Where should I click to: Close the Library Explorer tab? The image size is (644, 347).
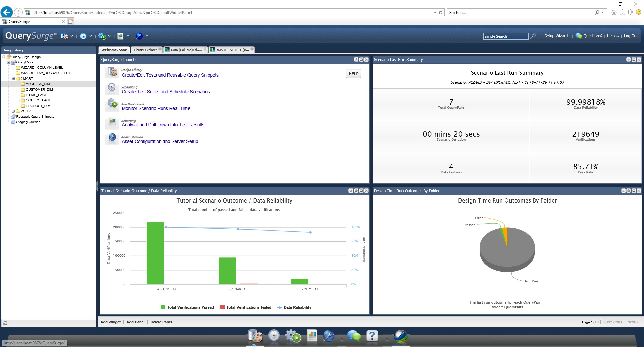pos(160,49)
